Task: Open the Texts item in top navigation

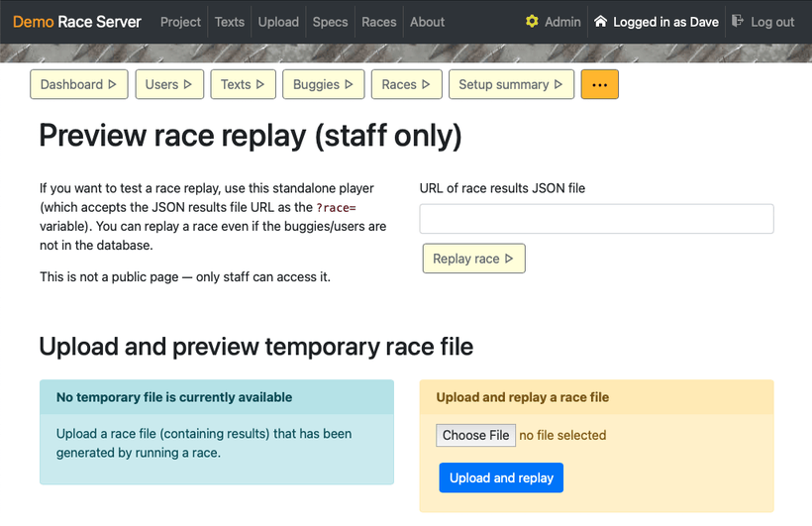Action: [230, 22]
